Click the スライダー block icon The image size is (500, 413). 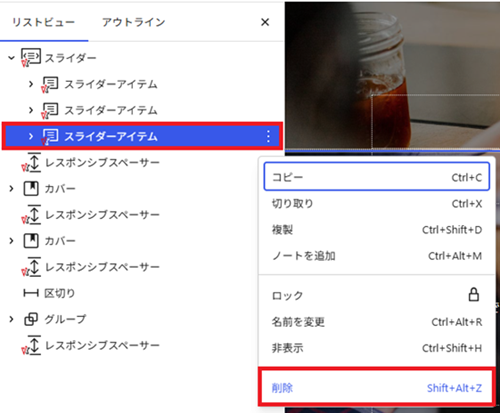pyautogui.click(x=31, y=57)
